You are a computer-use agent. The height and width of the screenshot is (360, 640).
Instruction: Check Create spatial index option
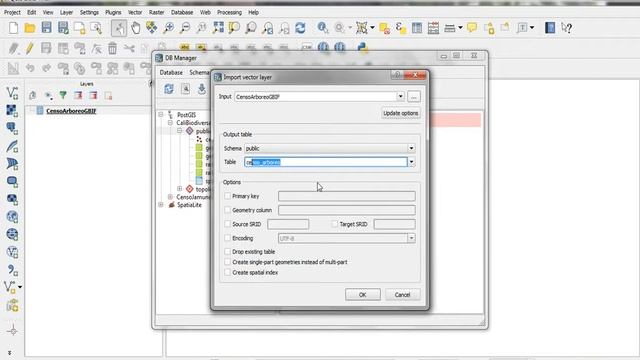[x=228, y=272]
